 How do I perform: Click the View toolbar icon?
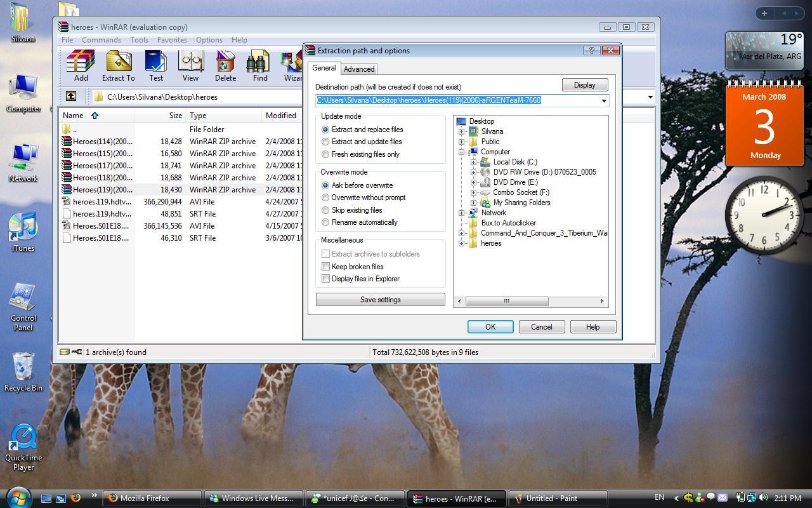[x=190, y=66]
